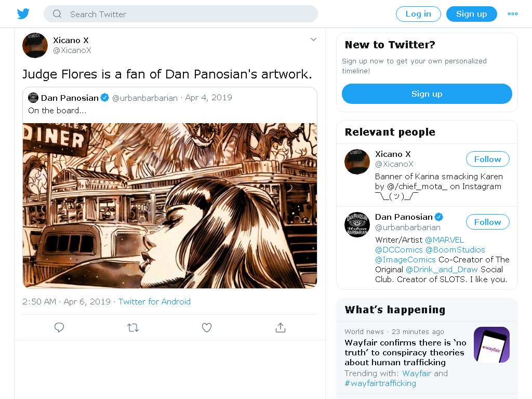This screenshot has width=532, height=399.
Task: Open the #wayfairtrafficking hashtag link
Action: (380, 383)
